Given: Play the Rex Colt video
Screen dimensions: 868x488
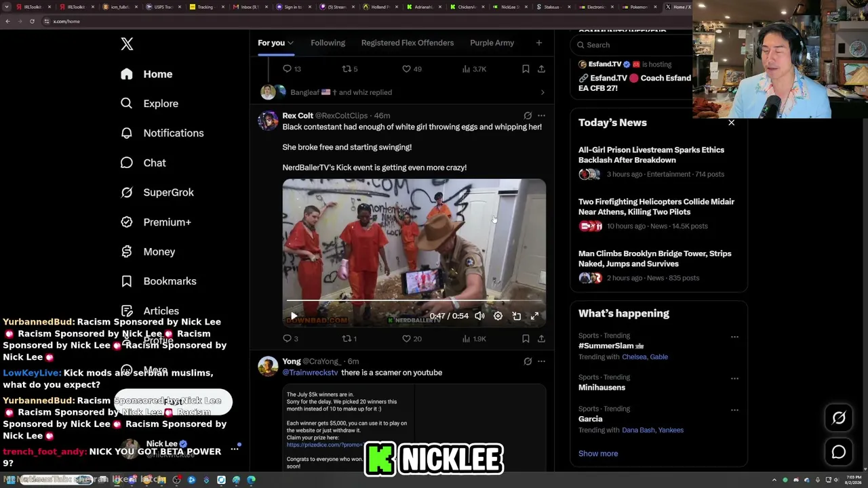Looking at the screenshot, I should pos(294,316).
